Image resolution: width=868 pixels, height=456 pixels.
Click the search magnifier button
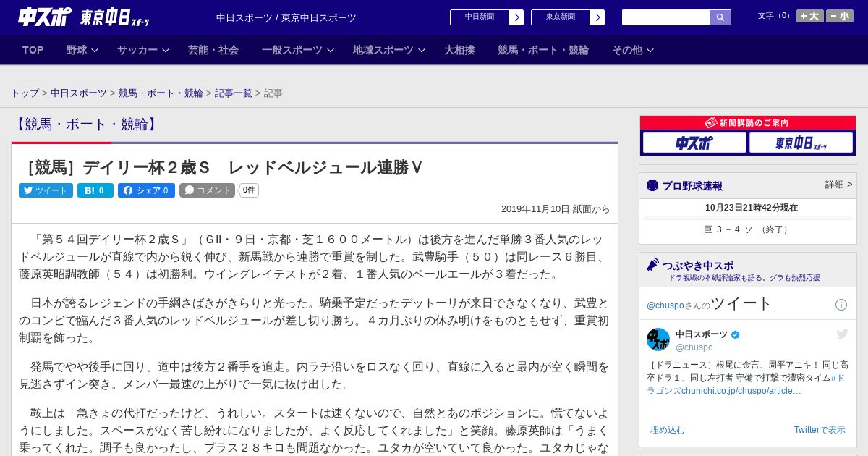720,17
